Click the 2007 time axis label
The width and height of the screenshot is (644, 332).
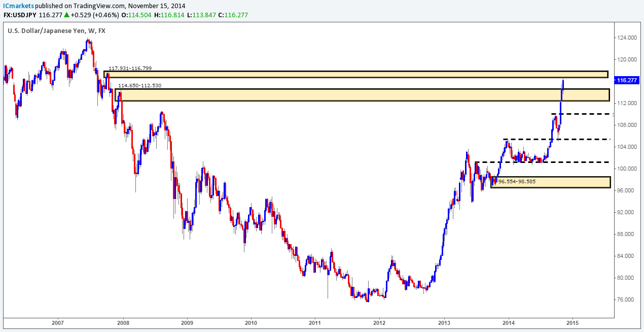[58, 323]
